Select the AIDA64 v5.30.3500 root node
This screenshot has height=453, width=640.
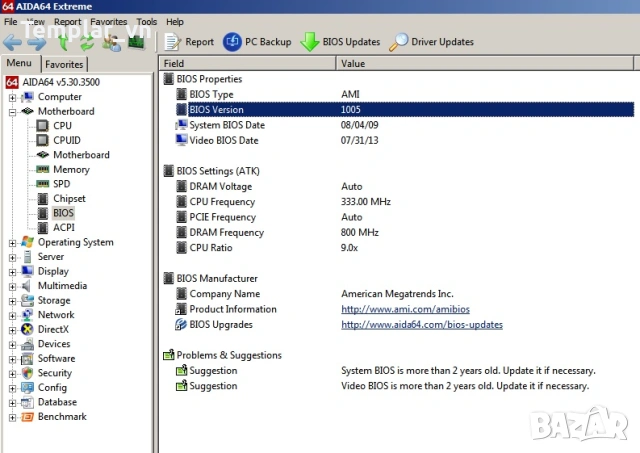(61, 82)
